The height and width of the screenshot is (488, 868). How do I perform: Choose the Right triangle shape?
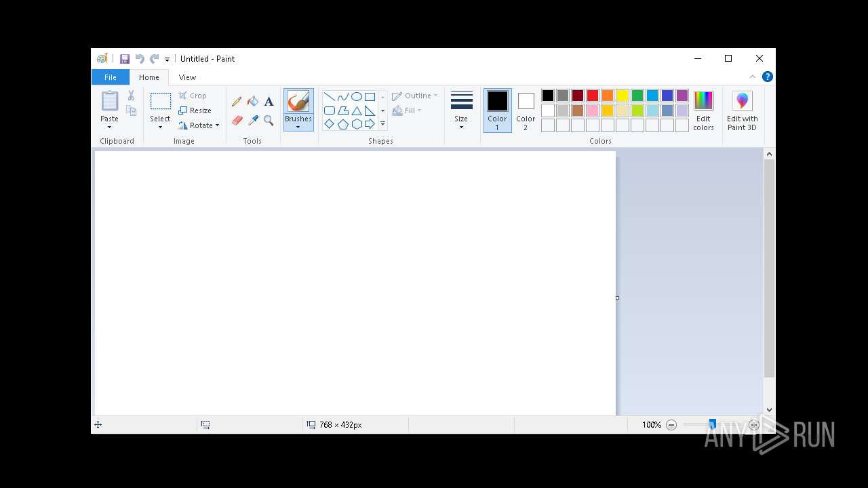point(370,110)
